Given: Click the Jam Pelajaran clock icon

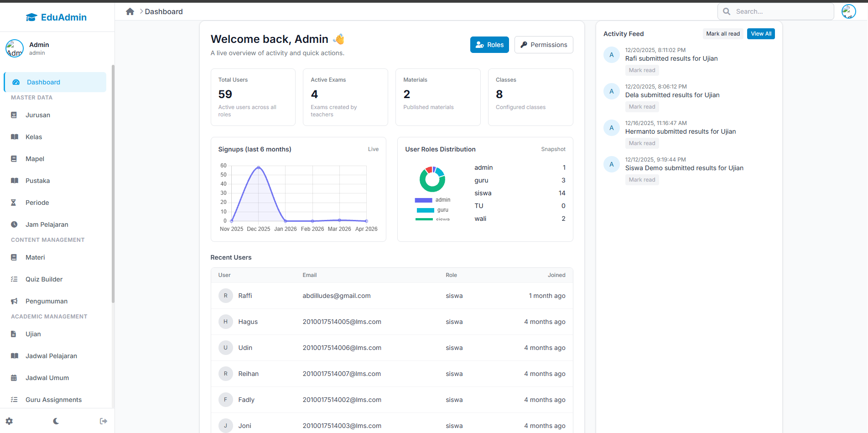Looking at the screenshot, I should coord(14,224).
